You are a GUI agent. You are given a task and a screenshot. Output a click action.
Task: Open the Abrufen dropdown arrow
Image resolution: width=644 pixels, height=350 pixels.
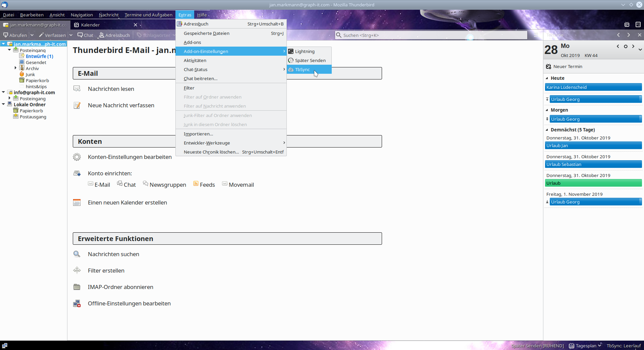[x=32, y=35]
